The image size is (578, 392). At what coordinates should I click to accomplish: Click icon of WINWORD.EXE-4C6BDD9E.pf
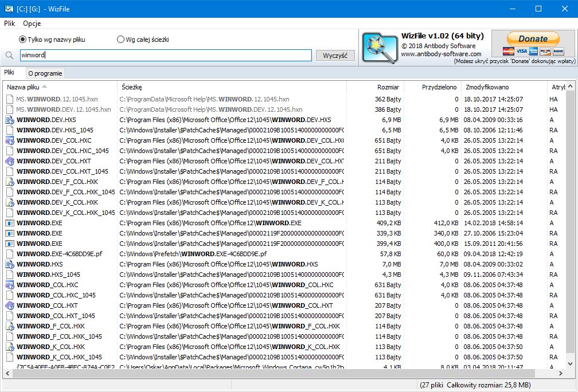pyautogui.click(x=10, y=254)
